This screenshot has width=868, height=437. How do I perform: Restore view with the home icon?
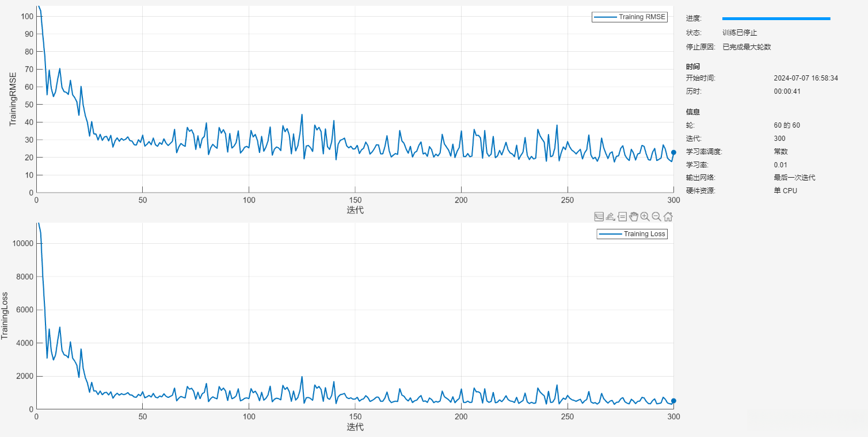[x=668, y=217]
